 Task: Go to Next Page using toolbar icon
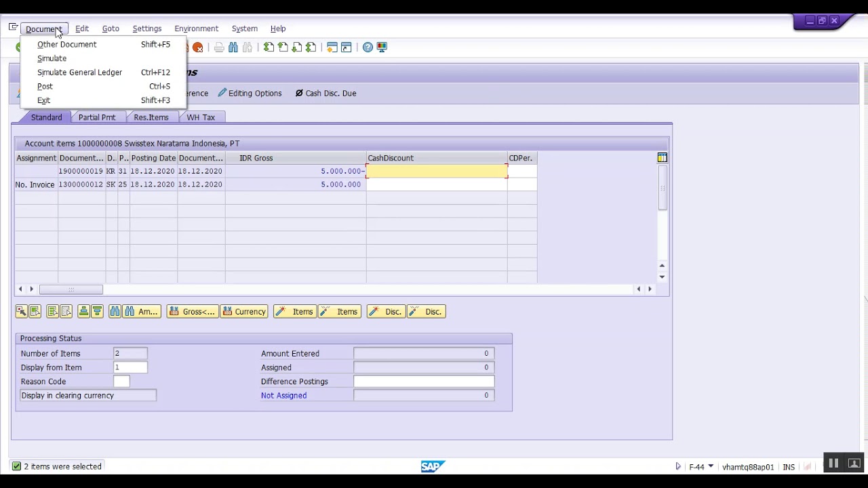point(297,47)
